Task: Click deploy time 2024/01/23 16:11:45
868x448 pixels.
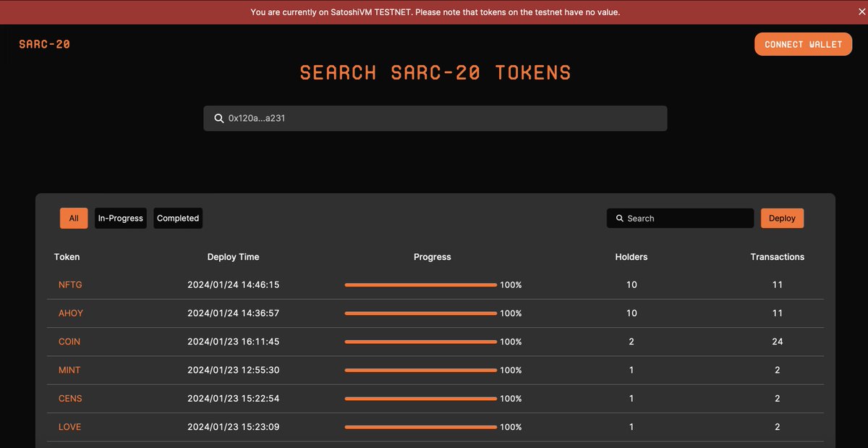Action: pos(233,342)
